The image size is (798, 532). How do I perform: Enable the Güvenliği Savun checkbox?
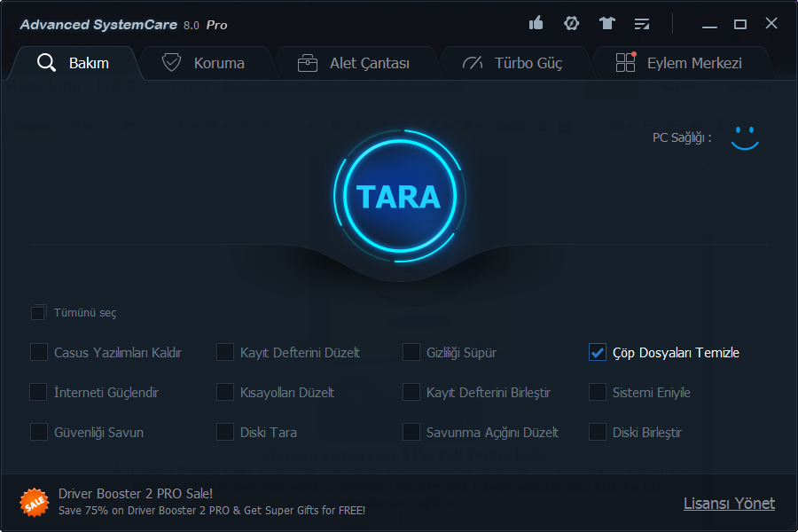pyautogui.click(x=39, y=432)
